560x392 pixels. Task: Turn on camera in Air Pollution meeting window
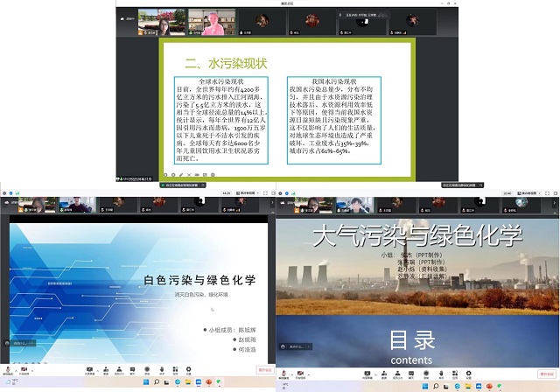[300, 374]
